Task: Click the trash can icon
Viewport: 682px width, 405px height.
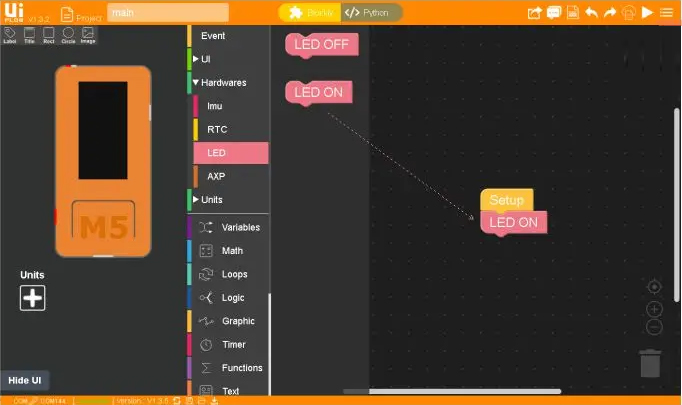Action: pos(650,363)
